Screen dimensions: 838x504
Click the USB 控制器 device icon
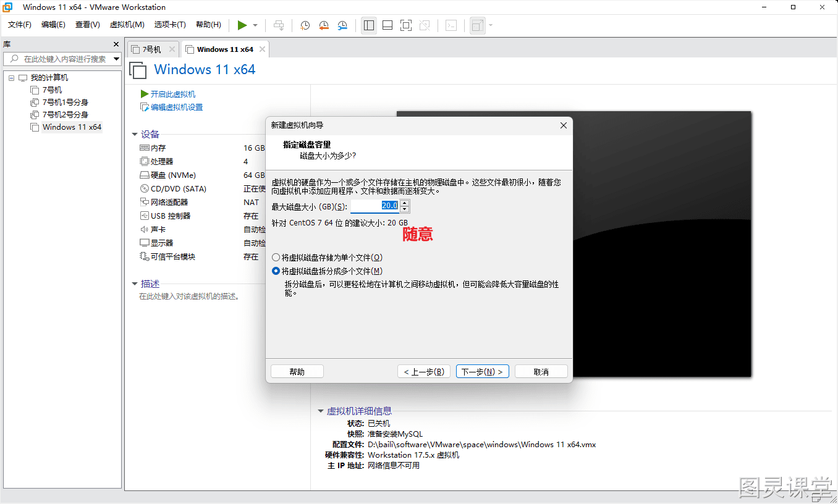pos(145,216)
